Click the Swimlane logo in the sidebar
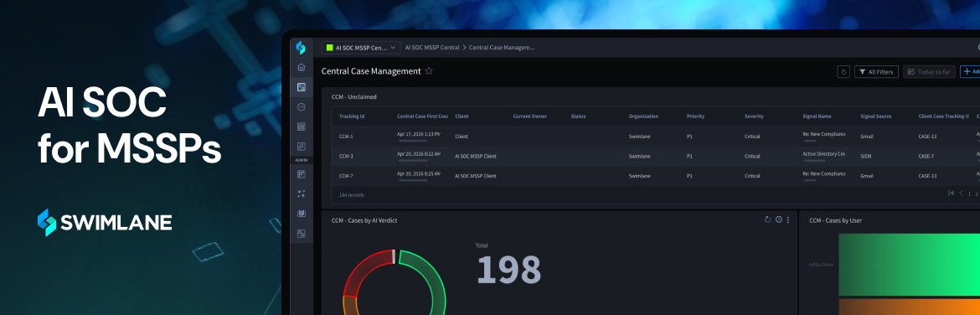 click(301, 48)
